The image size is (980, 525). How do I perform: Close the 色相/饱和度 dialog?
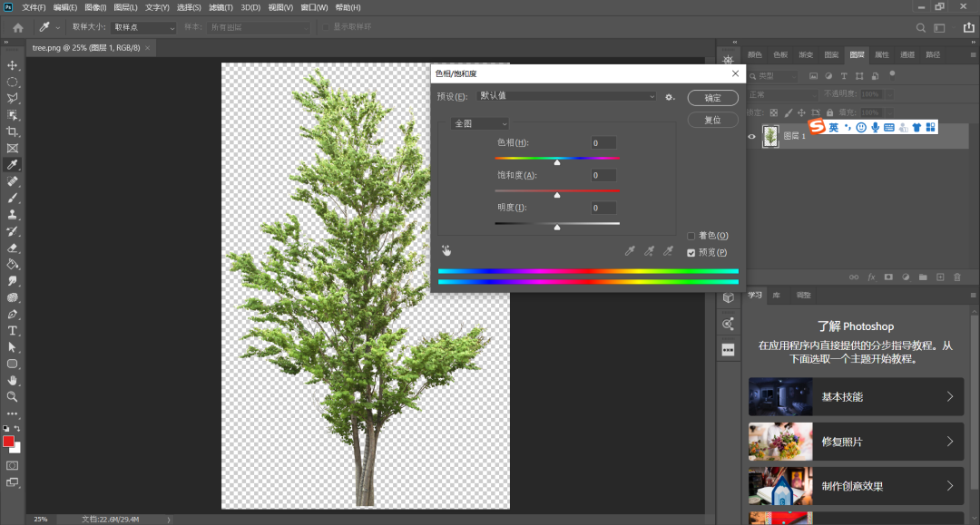pos(735,73)
